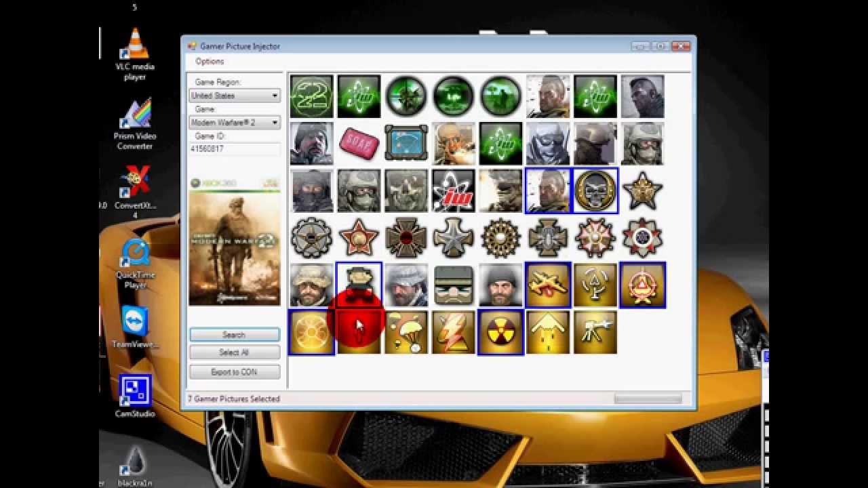Screen dimensions: 868x488
Task: Select the red star prestige emblem
Action: click(359, 239)
